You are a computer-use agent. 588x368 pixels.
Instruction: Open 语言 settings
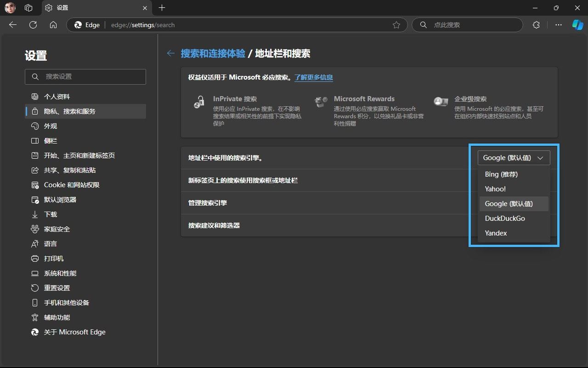coord(85,244)
